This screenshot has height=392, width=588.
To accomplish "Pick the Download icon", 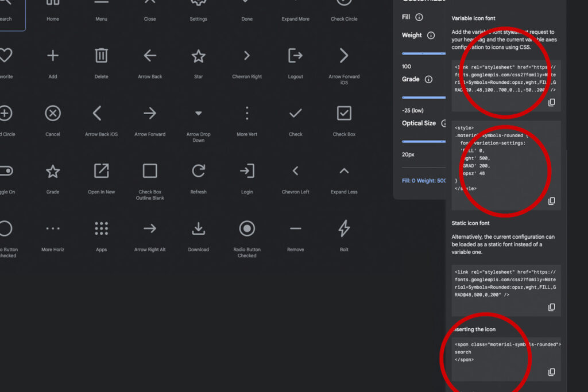I will (198, 228).
